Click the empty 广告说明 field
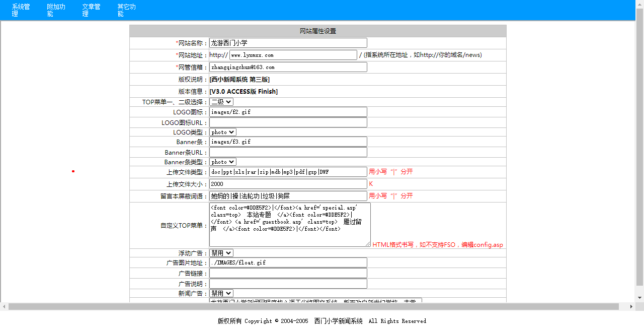The height and width of the screenshot is (331, 644). point(288,284)
